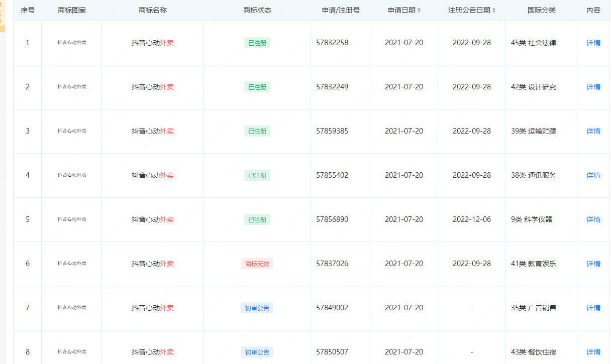This screenshot has width=612, height=364.
Task: Select trademark image thumbnail in row 7
Action: click(x=72, y=308)
